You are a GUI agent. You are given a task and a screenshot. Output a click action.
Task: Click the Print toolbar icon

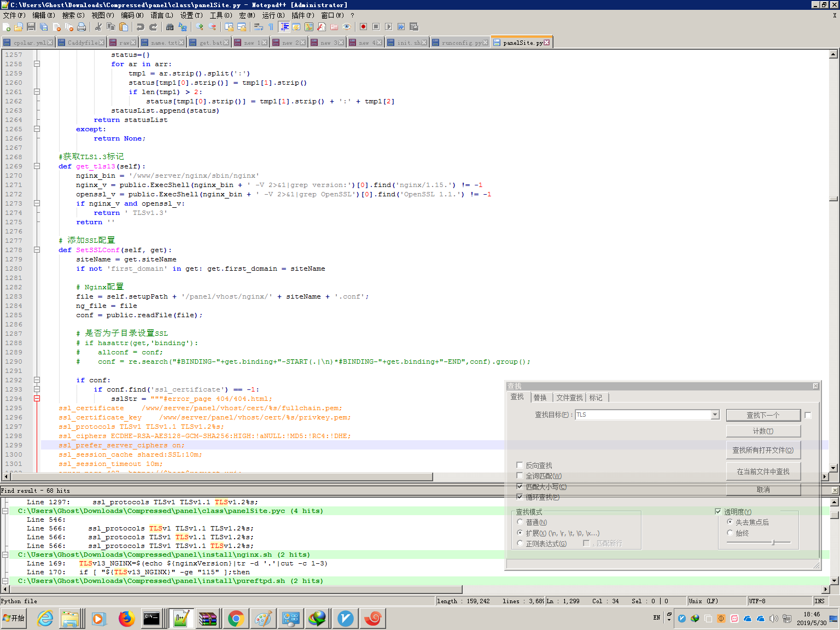(81, 27)
